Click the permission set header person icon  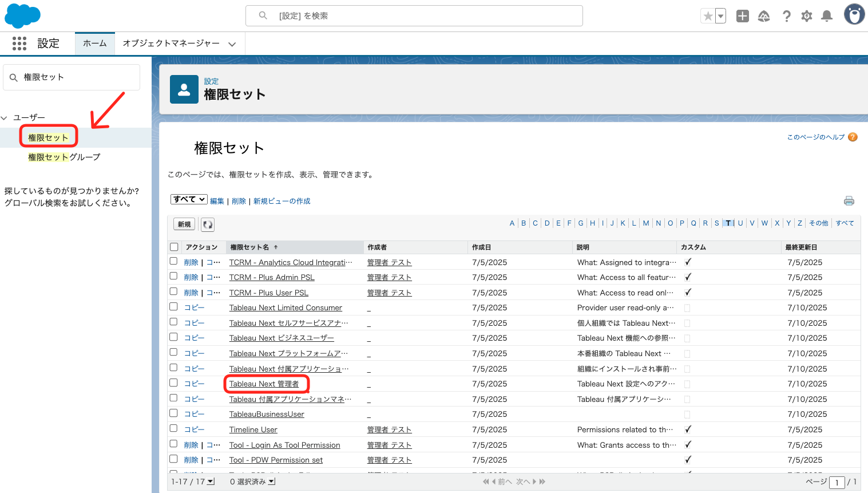click(184, 89)
